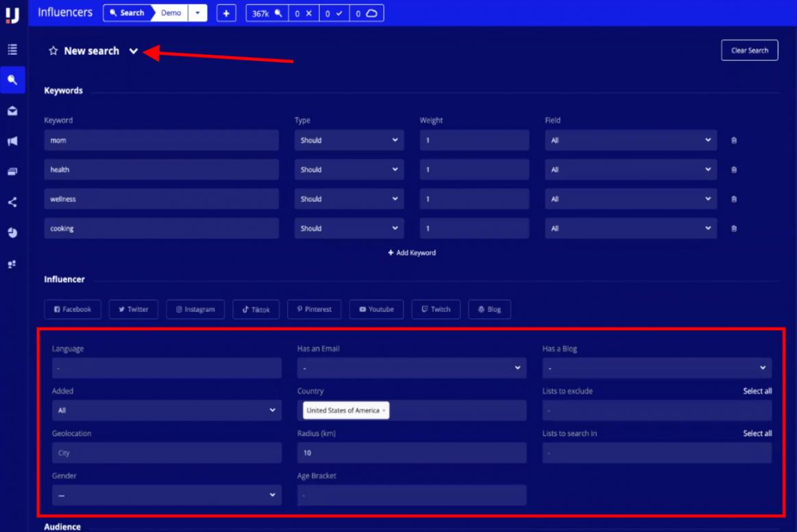Open the pie chart analytics icon
The height and width of the screenshot is (532, 797).
click(x=12, y=233)
